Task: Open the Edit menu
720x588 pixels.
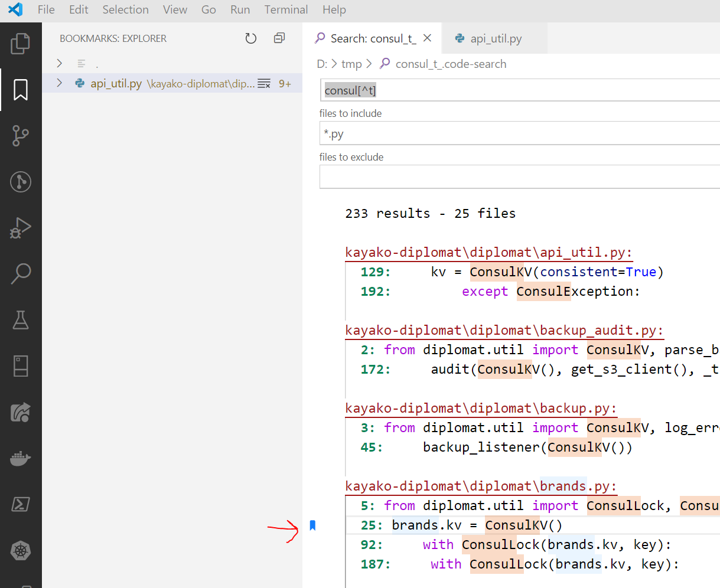Action: (x=79, y=9)
